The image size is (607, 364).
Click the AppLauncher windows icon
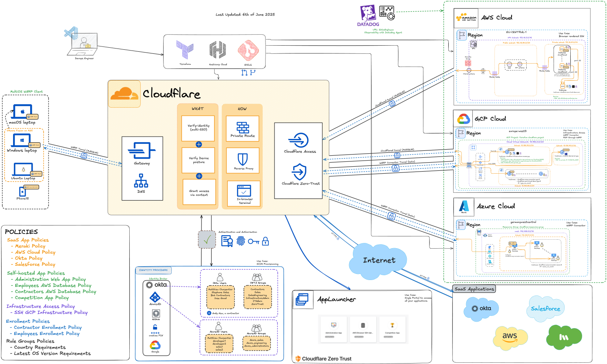click(302, 300)
